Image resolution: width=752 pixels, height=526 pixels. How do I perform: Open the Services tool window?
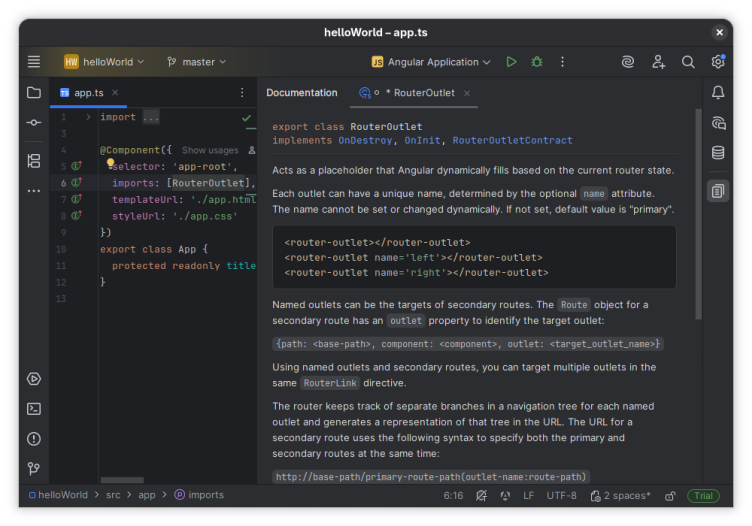34,379
